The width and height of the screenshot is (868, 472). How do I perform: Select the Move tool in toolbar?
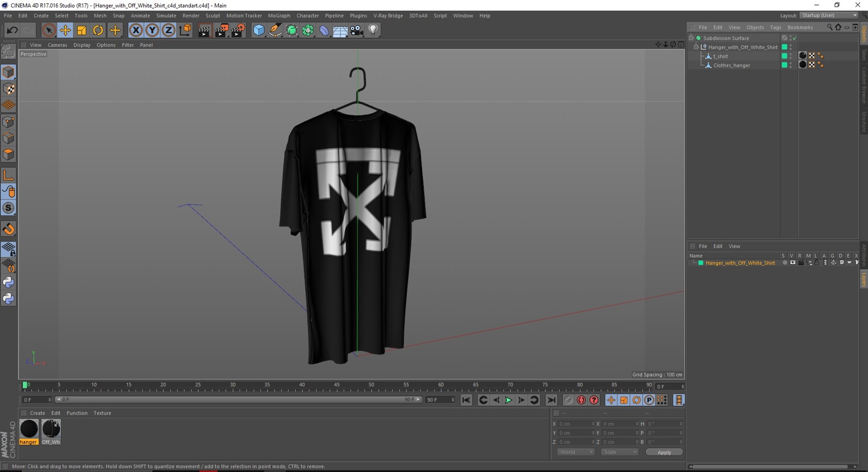click(65, 30)
